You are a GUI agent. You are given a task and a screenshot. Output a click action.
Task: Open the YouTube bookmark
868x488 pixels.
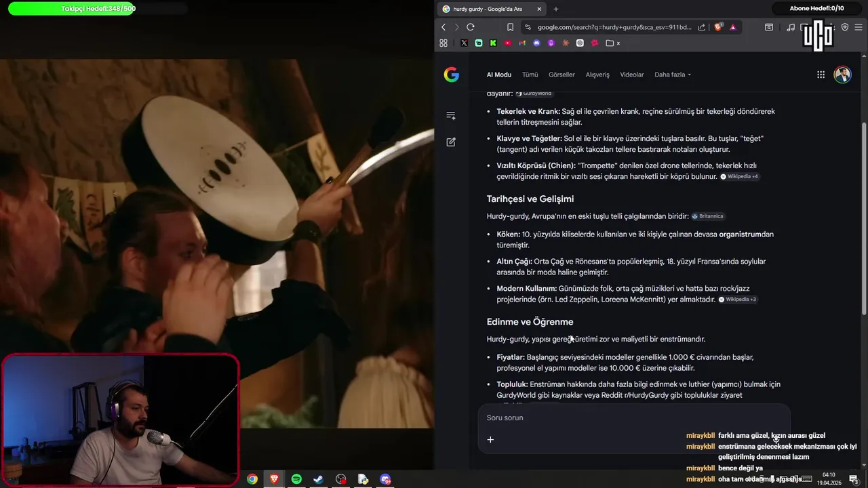click(x=507, y=43)
